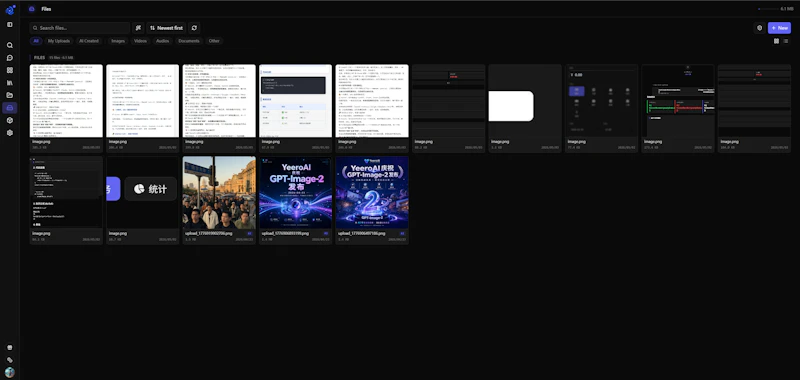The width and height of the screenshot is (800, 380).
Task: Open the white rounded rectangle thumbnail
Action: click(x=525, y=100)
